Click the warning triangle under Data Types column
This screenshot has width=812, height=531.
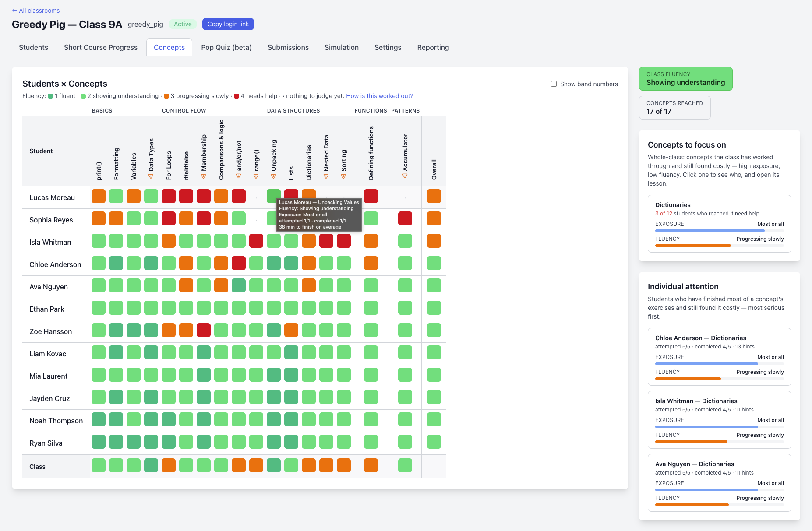coord(151,176)
